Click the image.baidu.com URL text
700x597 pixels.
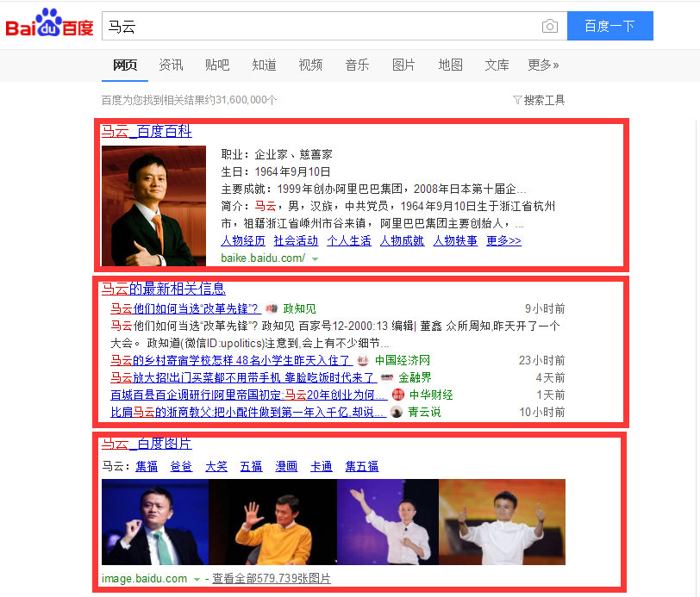(x=144, y=579)
